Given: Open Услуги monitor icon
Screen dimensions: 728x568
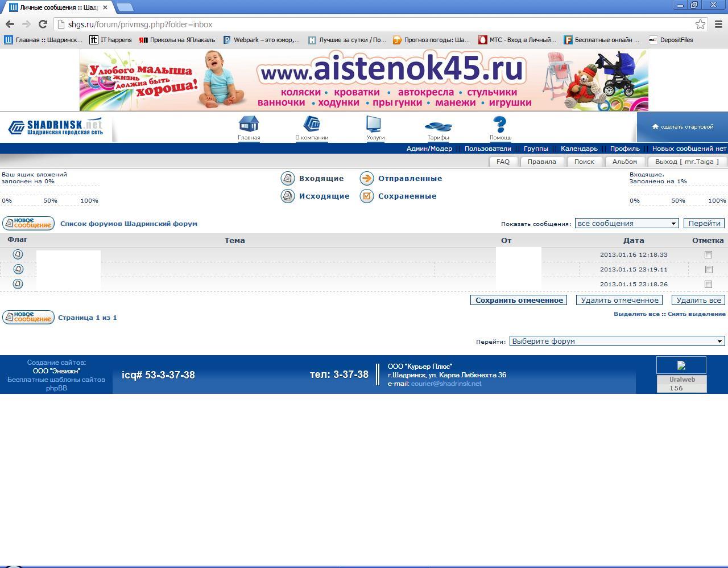Looking at the screenshot, I should [x=374, y=124].
